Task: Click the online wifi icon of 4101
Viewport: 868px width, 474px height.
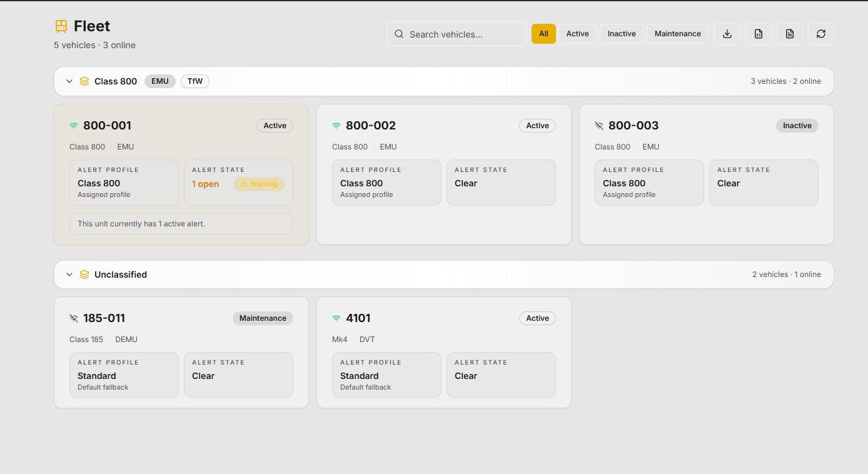Action: [336, 318]
